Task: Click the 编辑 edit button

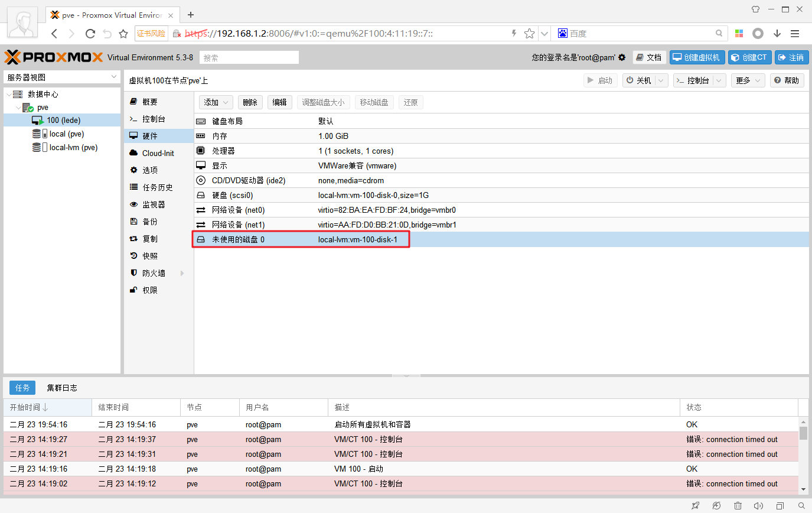Action: pyautogui.click(x=280, y=102)
